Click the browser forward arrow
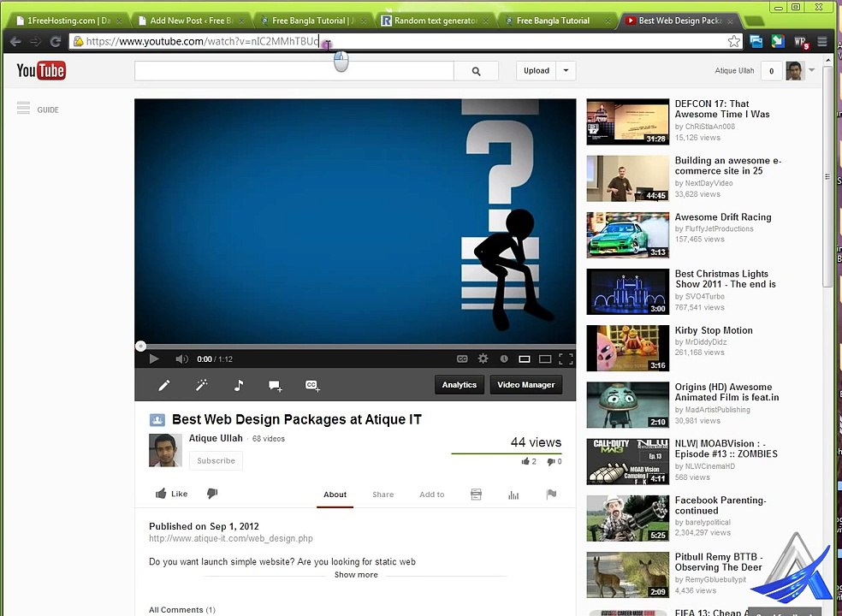842x616 pixels. pyautogui.click(x=35, y=41)
